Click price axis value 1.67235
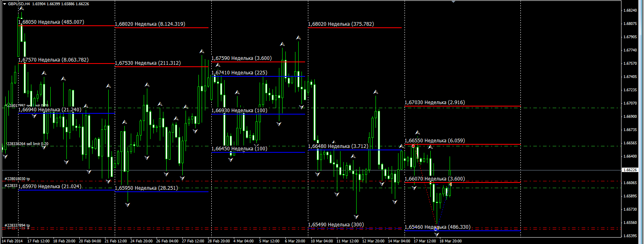The height and width of the screenshot is (244, 644). (630, 90)
